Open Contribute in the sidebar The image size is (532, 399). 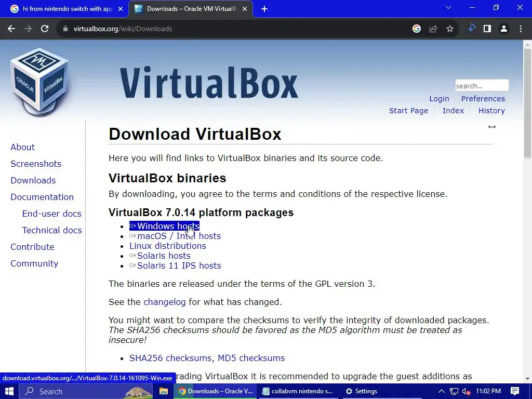click(32, 247)
